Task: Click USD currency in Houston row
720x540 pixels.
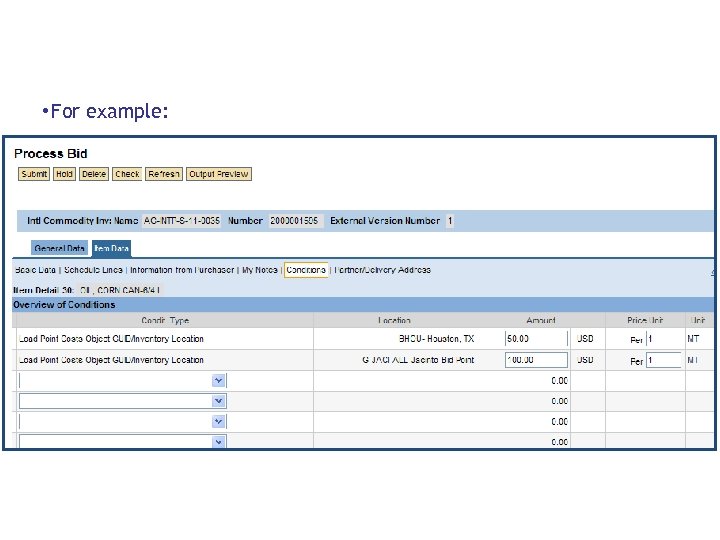Action: click(585, 339)
